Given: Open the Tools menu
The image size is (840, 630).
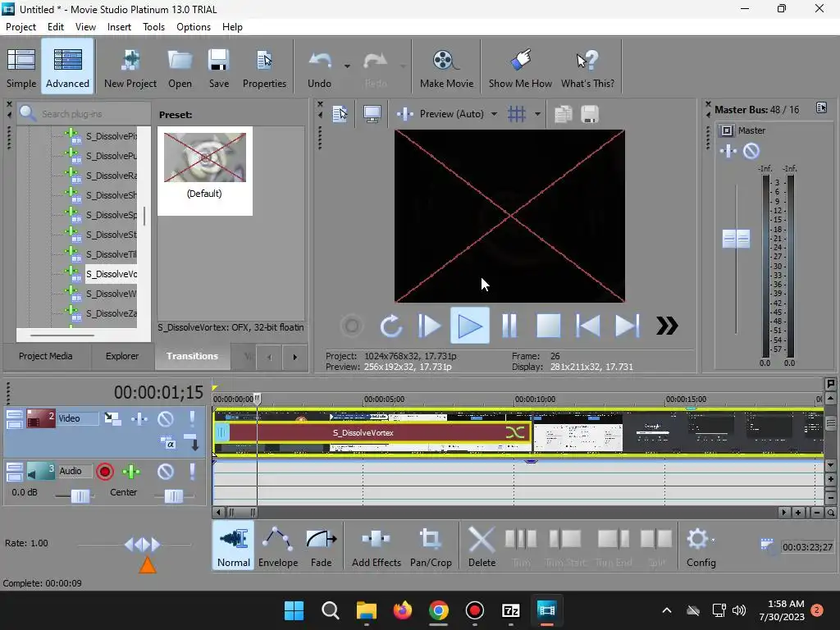Looking at the screenshot, I should point(153,27).
